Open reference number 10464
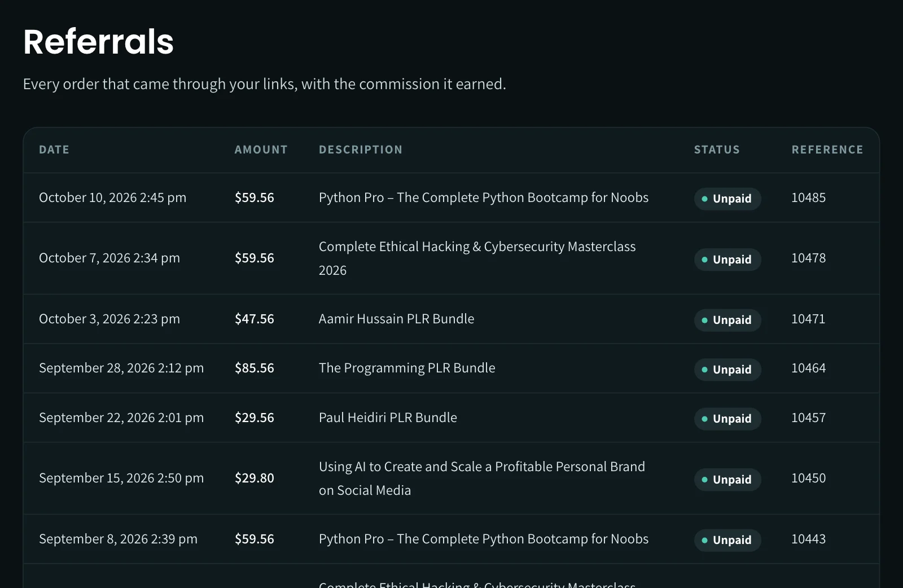This screenshot has height=588, width=903. 808,368
